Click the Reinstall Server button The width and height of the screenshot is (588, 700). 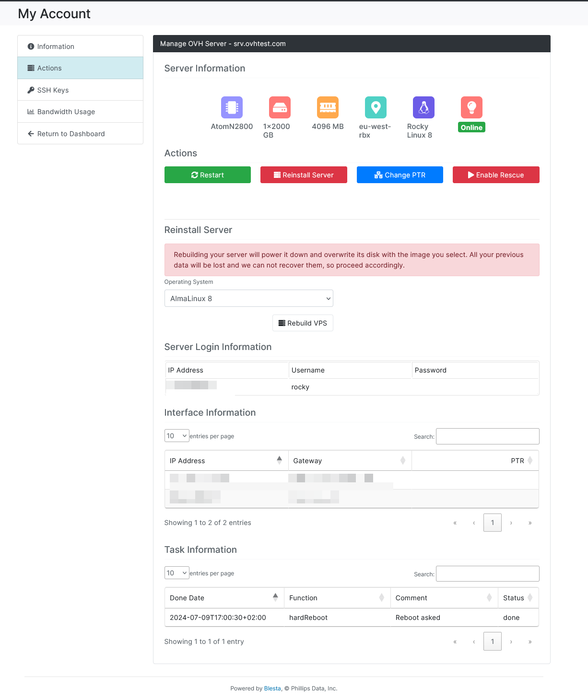304,175
